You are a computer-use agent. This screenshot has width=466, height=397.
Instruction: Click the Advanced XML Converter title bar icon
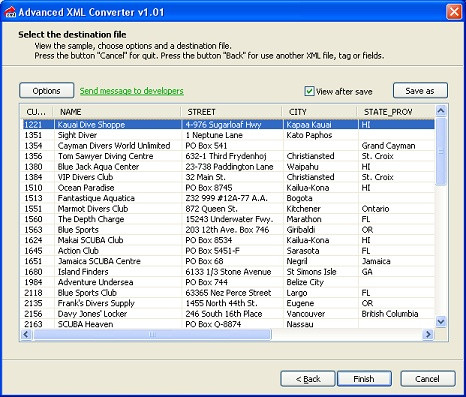coord(10,12)
